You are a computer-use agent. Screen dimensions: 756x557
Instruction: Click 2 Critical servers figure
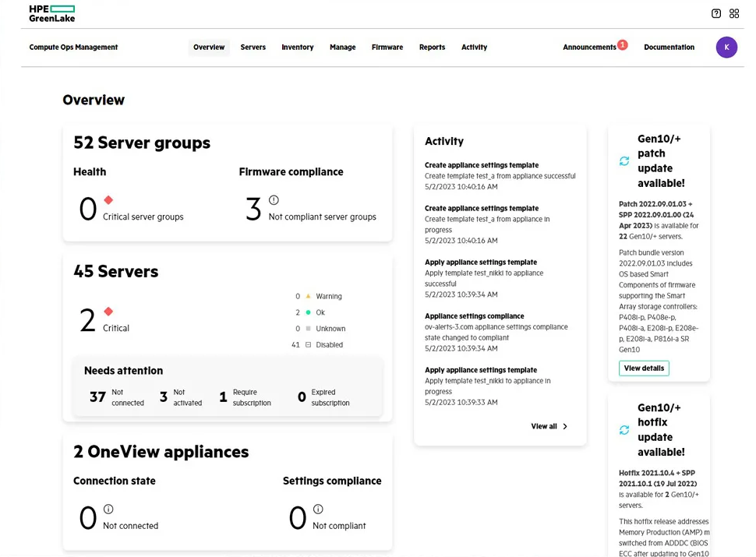pyautogui.click(x=87, y=320)
